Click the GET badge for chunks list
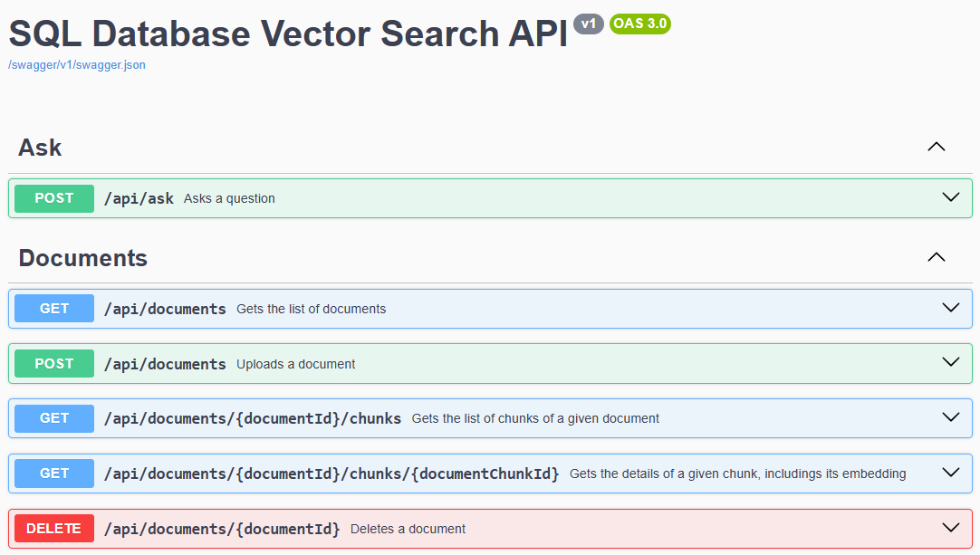Viewport: 980px width, 555px height. [54, 418]
